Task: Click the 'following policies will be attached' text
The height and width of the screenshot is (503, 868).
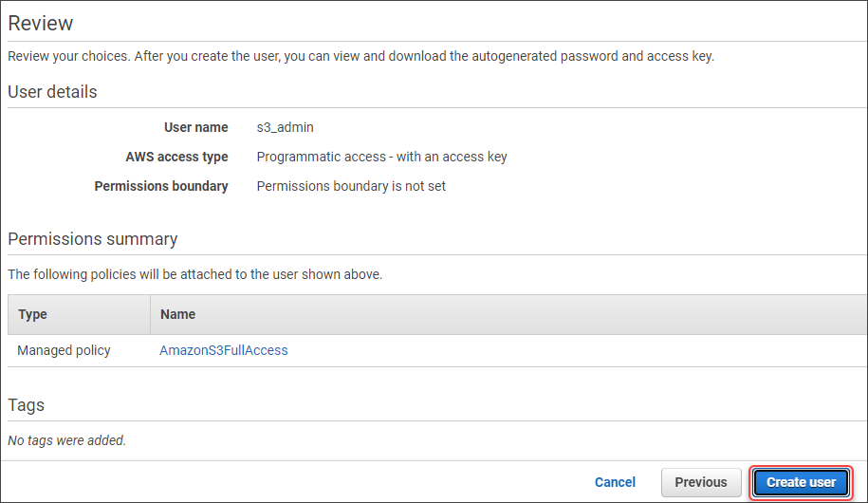Action: click(x=194, y=274)
